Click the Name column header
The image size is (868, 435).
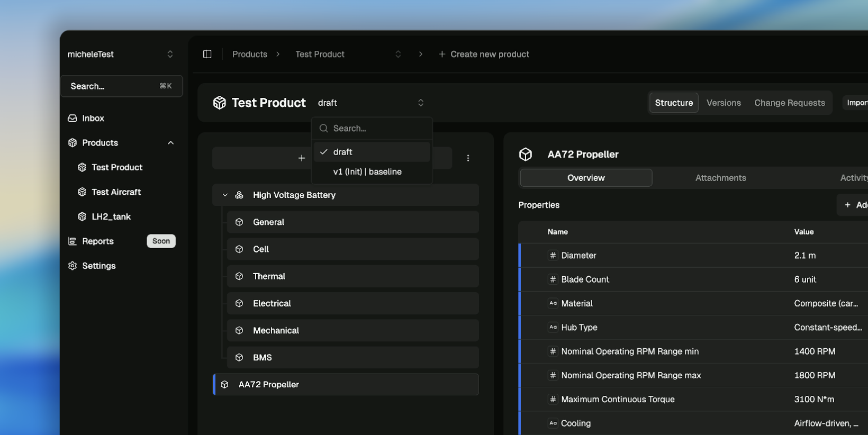558,232
